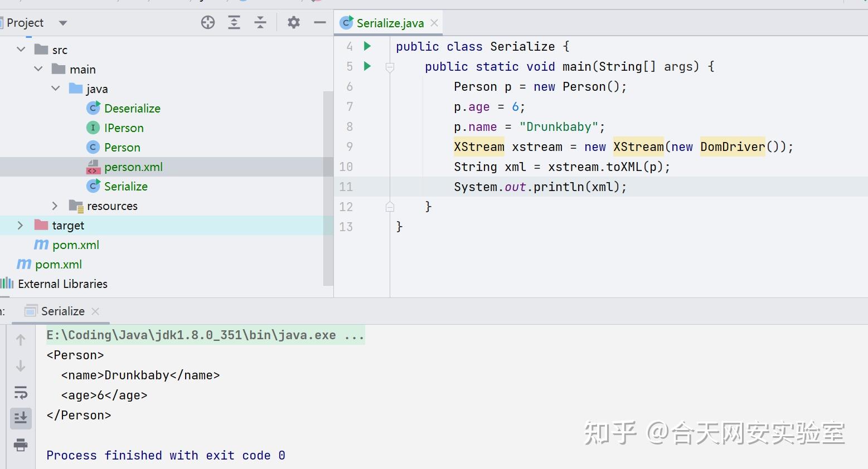The image size is (868, 469).
Task: Click the Collapse All icon above the project tree
Action: (x=260, y=22)
